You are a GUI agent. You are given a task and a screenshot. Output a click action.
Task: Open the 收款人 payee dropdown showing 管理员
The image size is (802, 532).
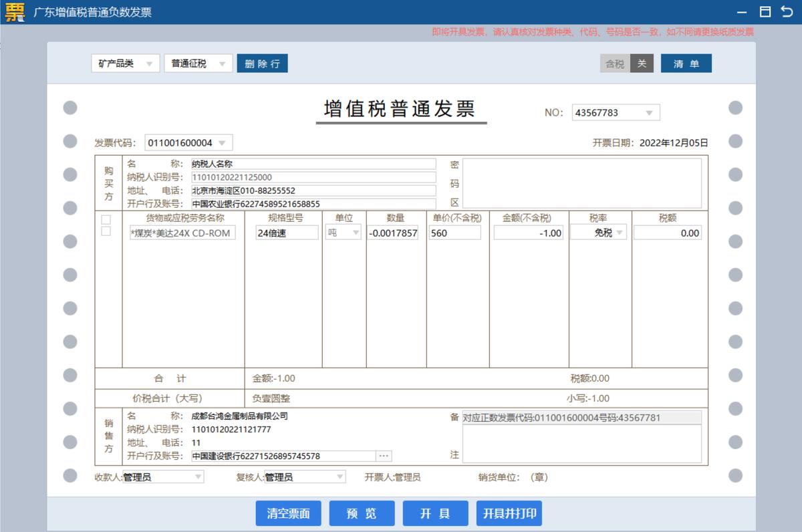click(198, 477)
